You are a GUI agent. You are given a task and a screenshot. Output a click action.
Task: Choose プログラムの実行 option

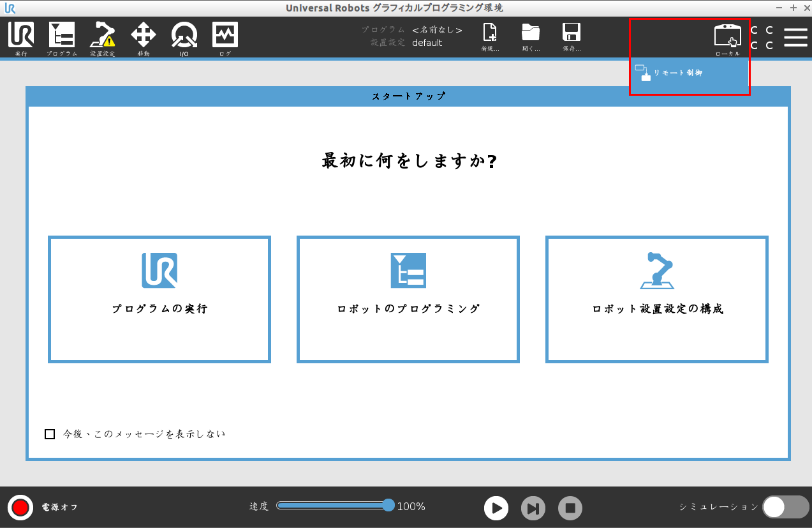point(159,299)
